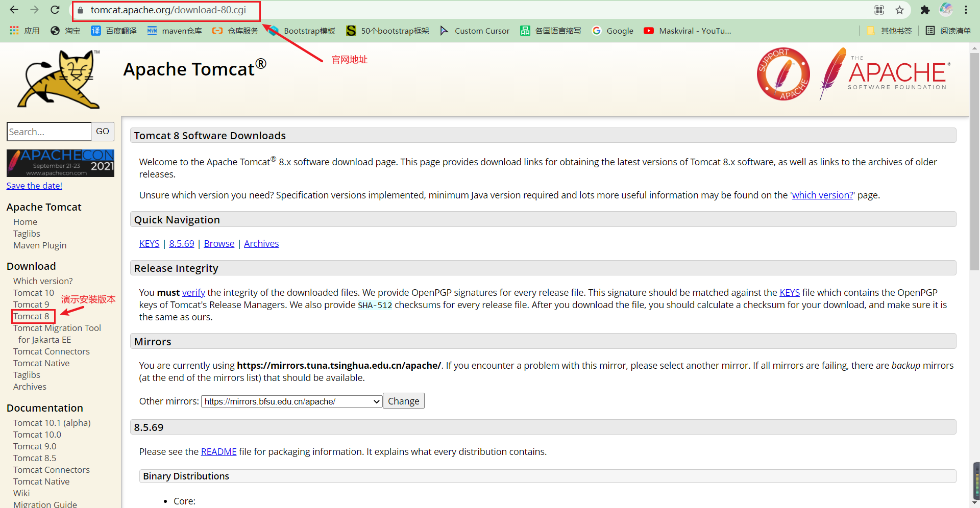Screen dimensions: 980x508
Task: Open KEYS link in Release Integrity text
Action: (x=790, y=293)
